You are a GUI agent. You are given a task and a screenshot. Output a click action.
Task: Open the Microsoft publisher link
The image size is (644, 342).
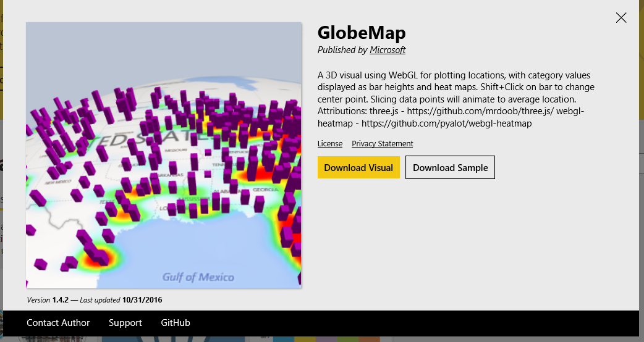coord(388,50)
